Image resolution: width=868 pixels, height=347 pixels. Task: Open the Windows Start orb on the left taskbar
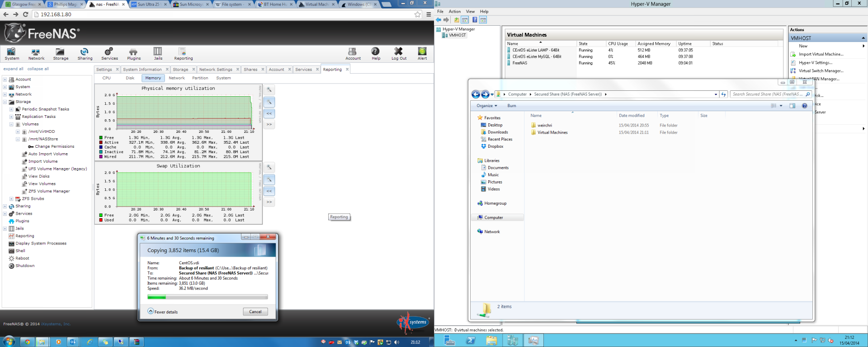click(x=9, y=341)
